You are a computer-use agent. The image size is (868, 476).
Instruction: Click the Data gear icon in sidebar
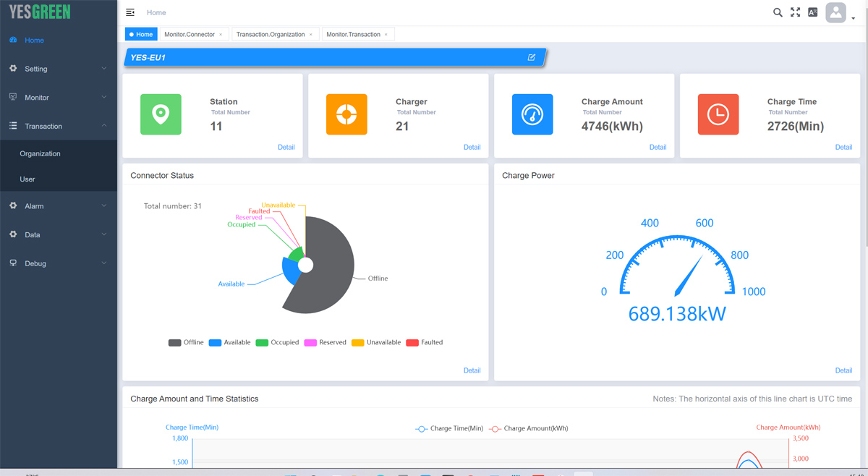[13, 234]
